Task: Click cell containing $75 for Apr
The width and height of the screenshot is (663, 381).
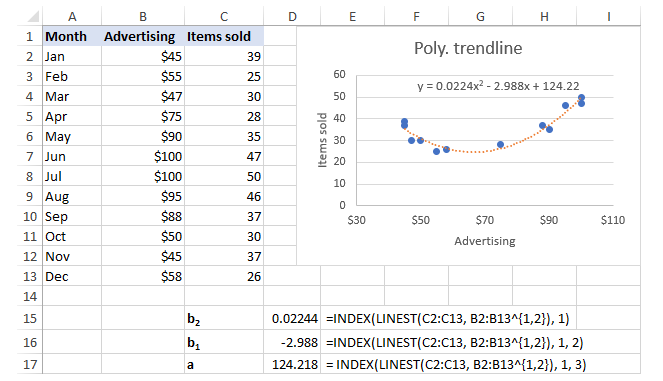Action: [143, 116]
